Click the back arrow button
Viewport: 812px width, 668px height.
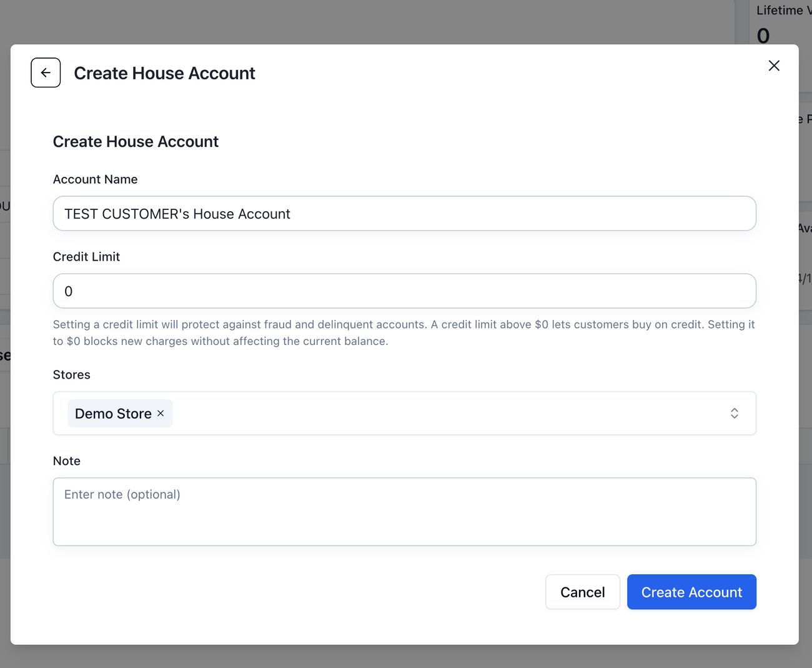coord(46,72)
